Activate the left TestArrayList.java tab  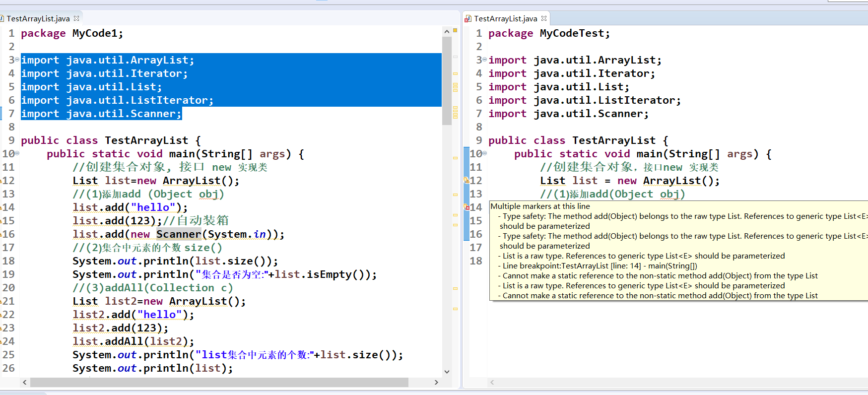tap(38, 18)
